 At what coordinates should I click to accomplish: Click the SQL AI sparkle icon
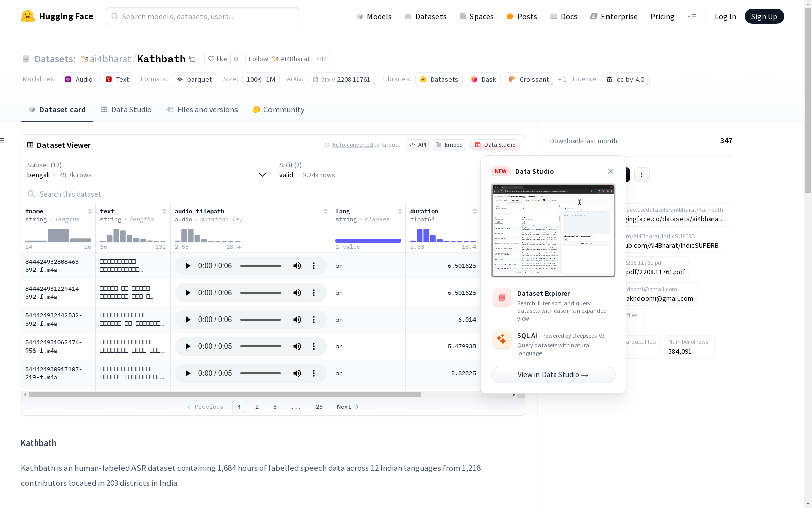502,339
